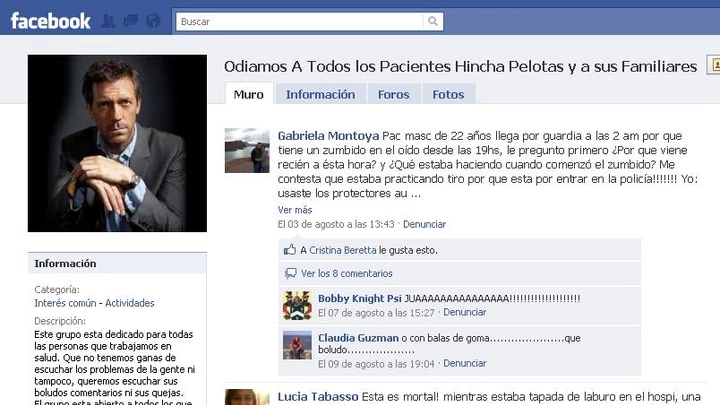Expand Ver los 8 comentarios
Screen dimensions: 720x405
tap(346, 273)
